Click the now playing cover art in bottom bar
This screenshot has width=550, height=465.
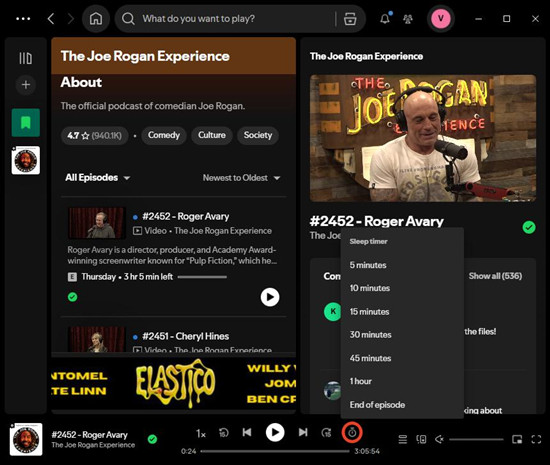[26, 439]
